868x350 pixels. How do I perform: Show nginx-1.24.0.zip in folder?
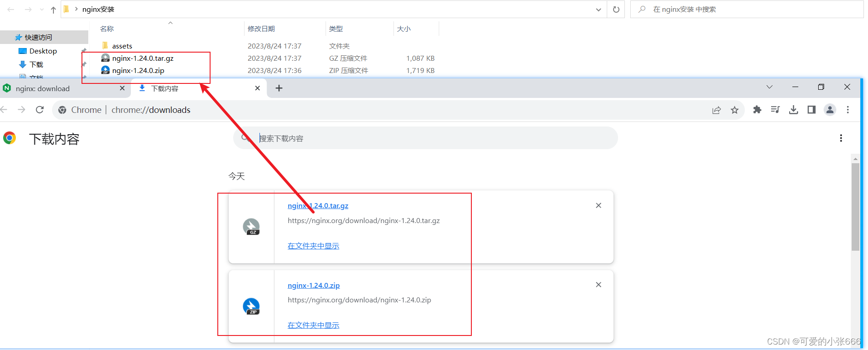(x=313, y=325)
